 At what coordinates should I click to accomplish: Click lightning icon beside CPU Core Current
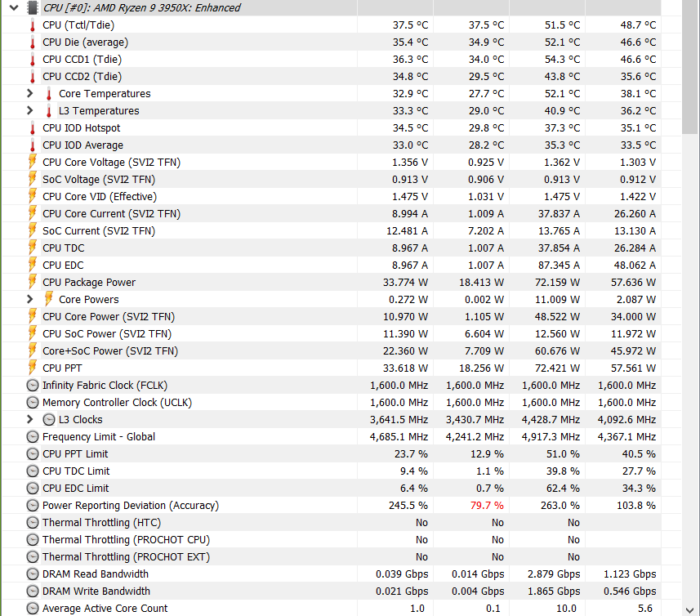33,213
